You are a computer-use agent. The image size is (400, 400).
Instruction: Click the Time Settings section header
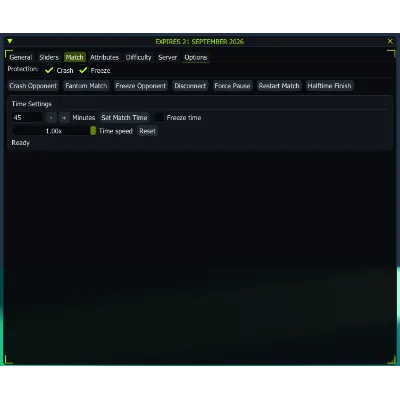pos(32,104)
